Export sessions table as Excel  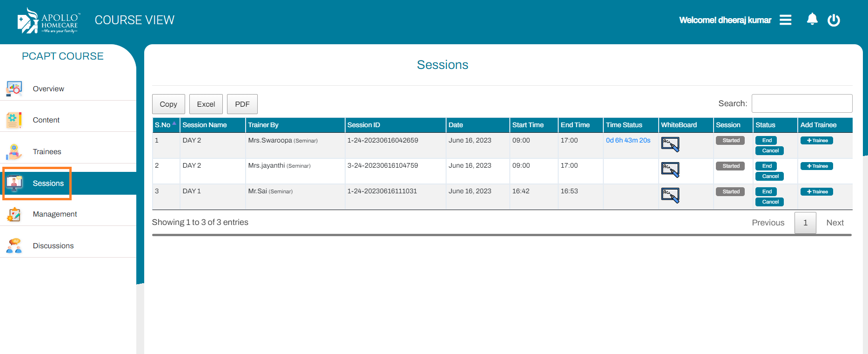pyautogui.click(x=206, y=104)
